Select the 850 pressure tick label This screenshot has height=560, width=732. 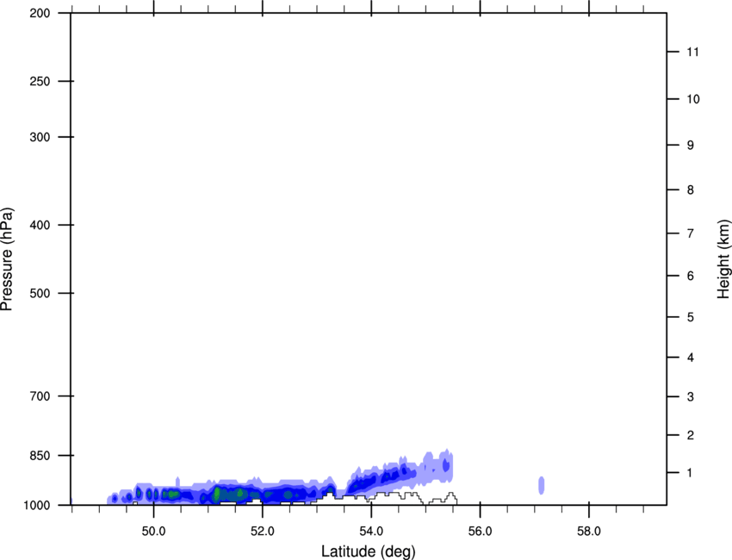[x=40, y=455]
